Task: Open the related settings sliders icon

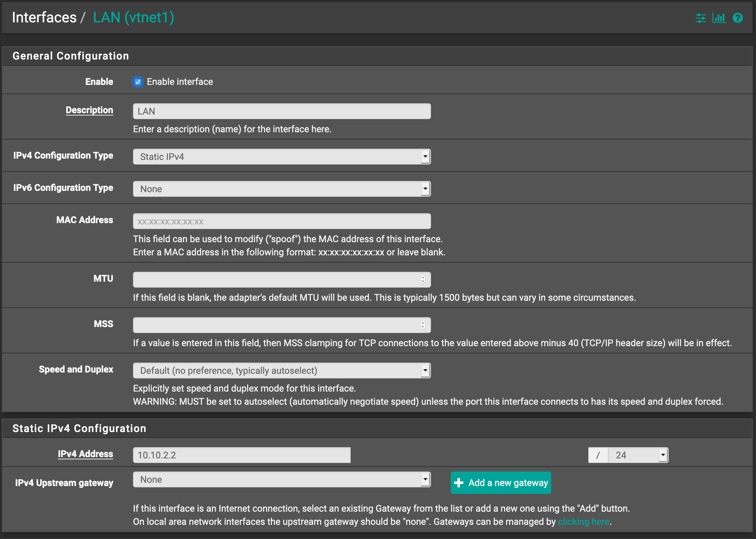Action: point(701,18)
